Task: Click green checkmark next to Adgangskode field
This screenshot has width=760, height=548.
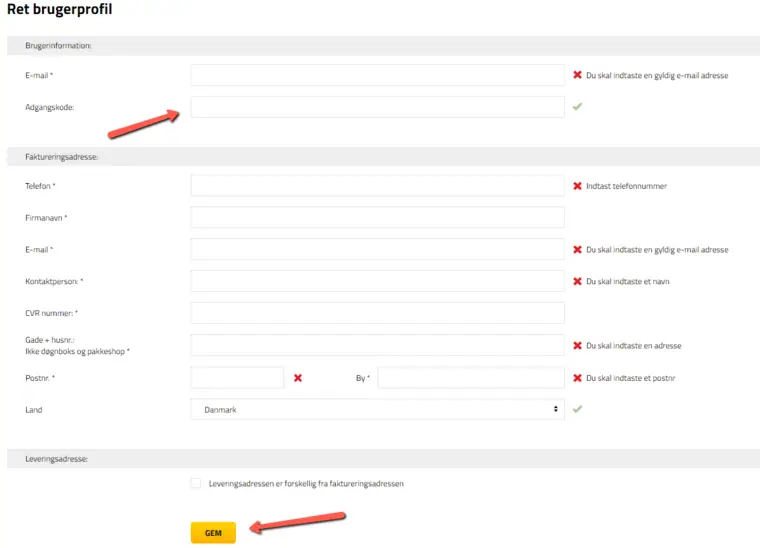Action: click(x=577, y=107)
